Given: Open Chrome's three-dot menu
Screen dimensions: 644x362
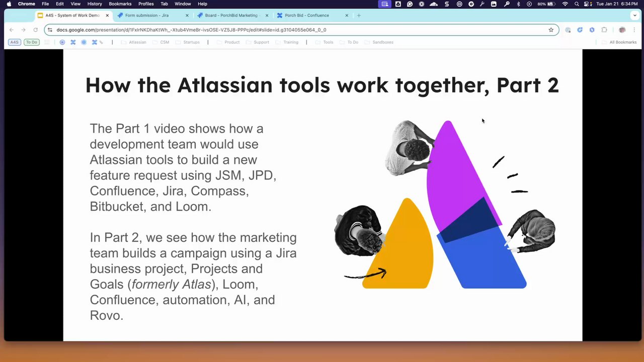Looking at the screenshot, I should click(x=634, y=30).
